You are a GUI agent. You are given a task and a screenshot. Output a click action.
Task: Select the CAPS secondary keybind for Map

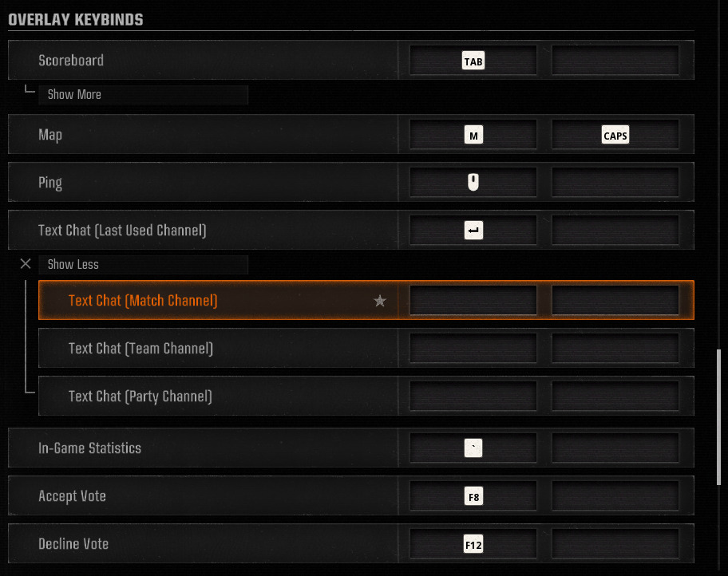click(x=615, y=135)
